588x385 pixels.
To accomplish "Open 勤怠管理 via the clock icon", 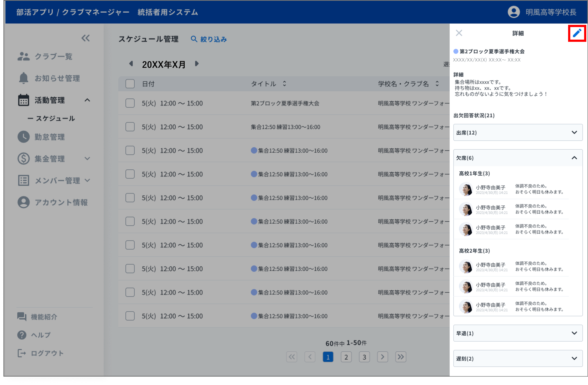I will [23, 137].
